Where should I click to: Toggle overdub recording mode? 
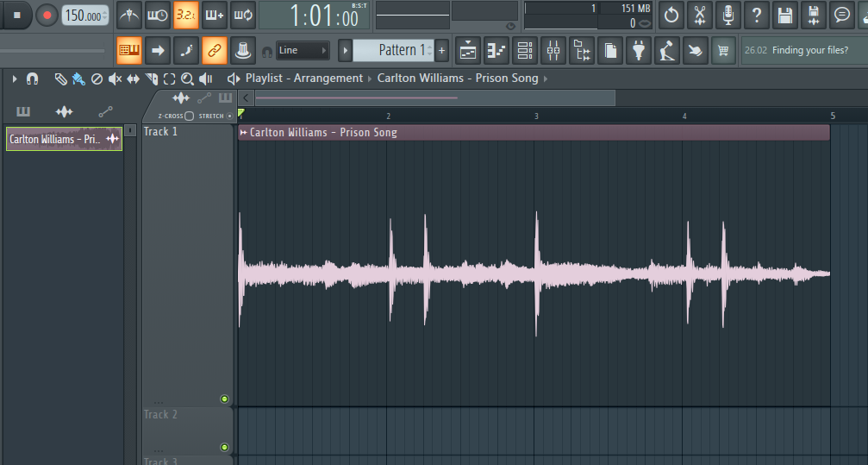(215, 16)
